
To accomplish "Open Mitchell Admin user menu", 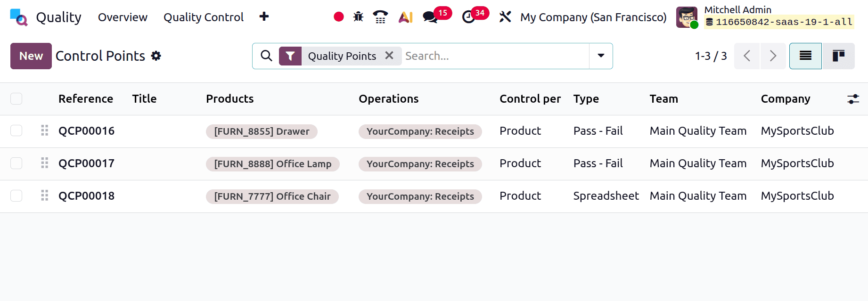I will (765, 17).
